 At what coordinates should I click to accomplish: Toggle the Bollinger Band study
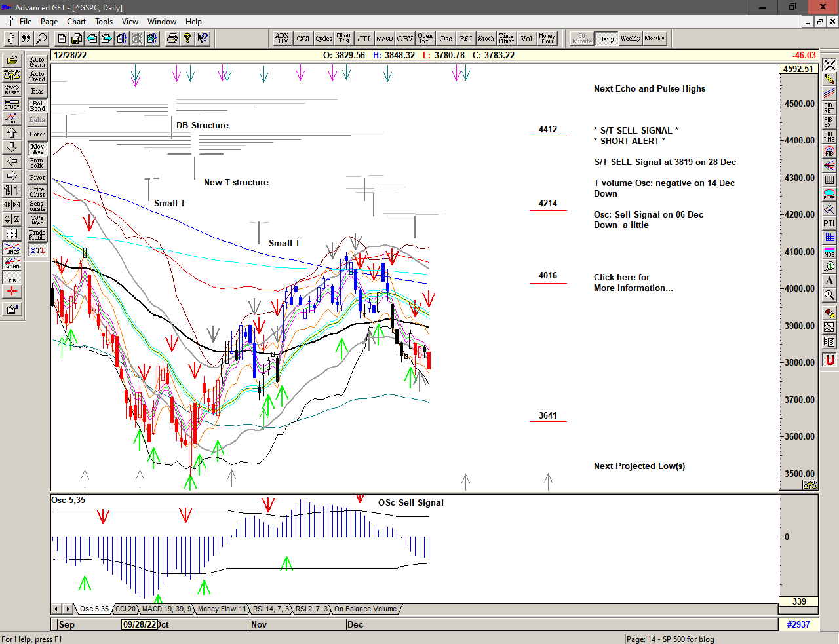click(37, 105)
